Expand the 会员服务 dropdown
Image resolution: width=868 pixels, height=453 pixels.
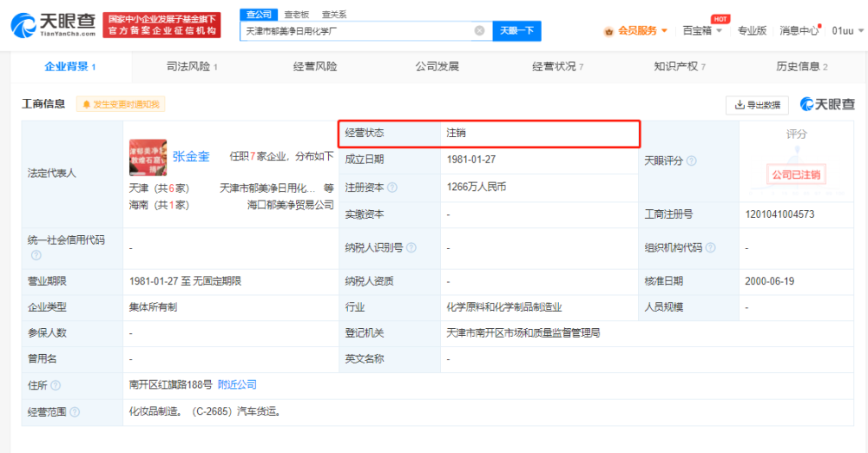(x=636, y=30)
